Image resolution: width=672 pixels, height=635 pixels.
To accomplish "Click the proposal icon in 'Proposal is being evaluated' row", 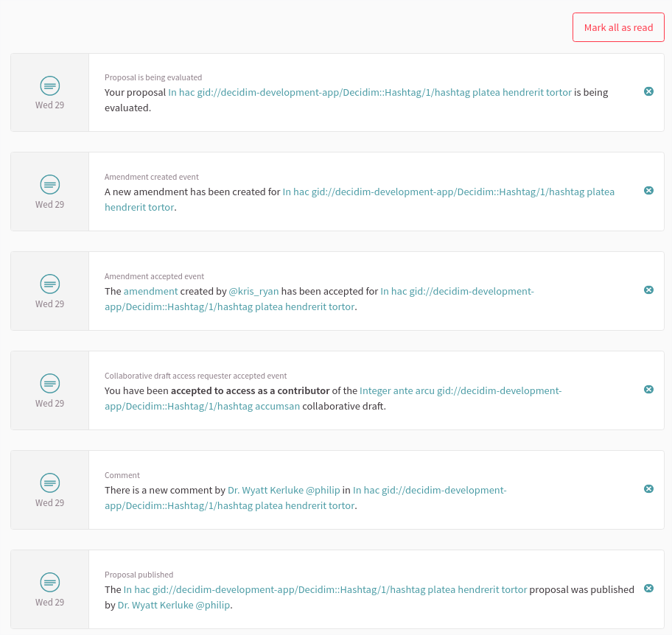I will (x=49, y=85).
